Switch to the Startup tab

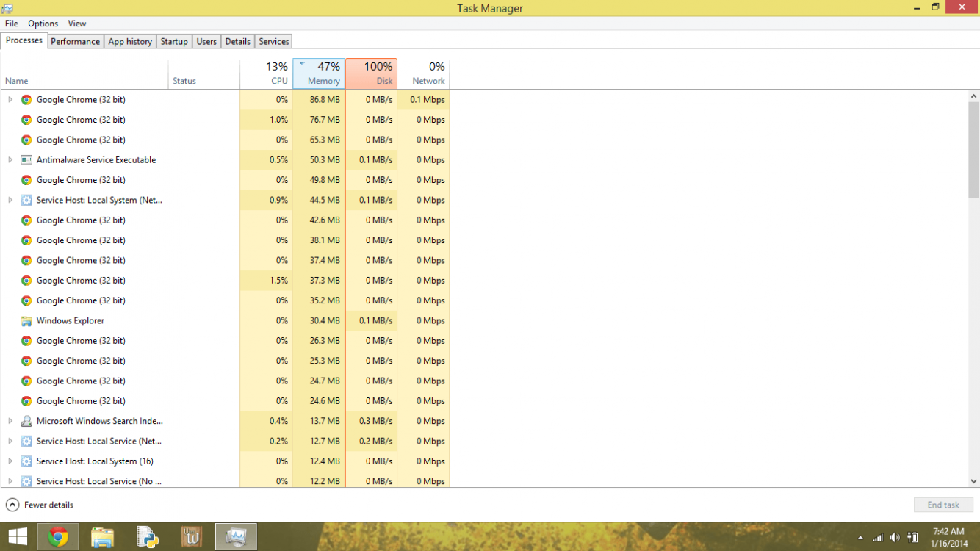click(x=174, y=42)
